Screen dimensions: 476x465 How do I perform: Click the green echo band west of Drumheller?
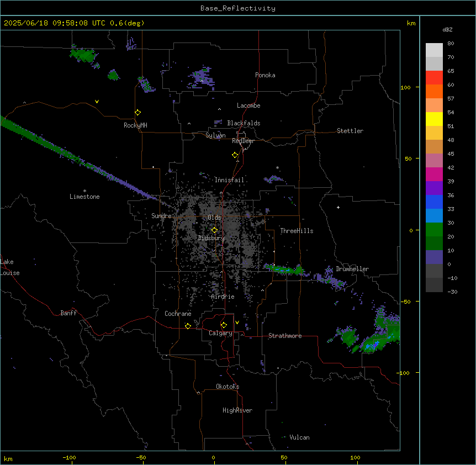click(x=284, y=270)
